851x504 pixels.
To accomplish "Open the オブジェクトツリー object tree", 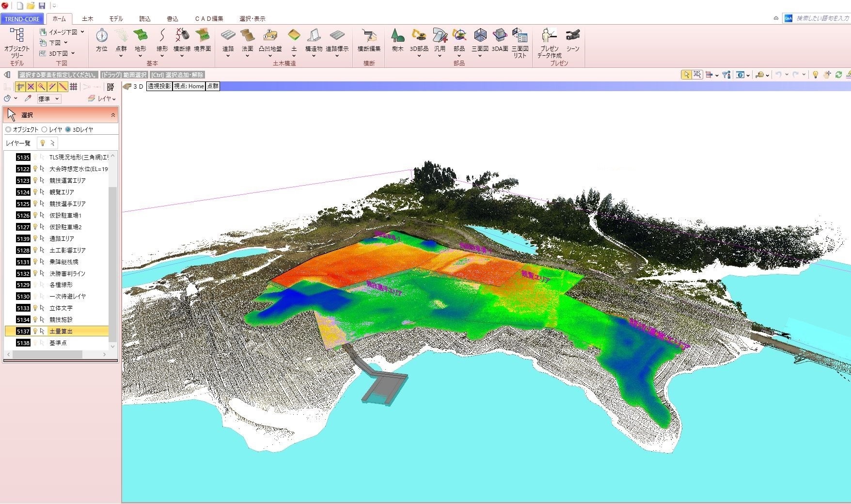I will point(17,36).
